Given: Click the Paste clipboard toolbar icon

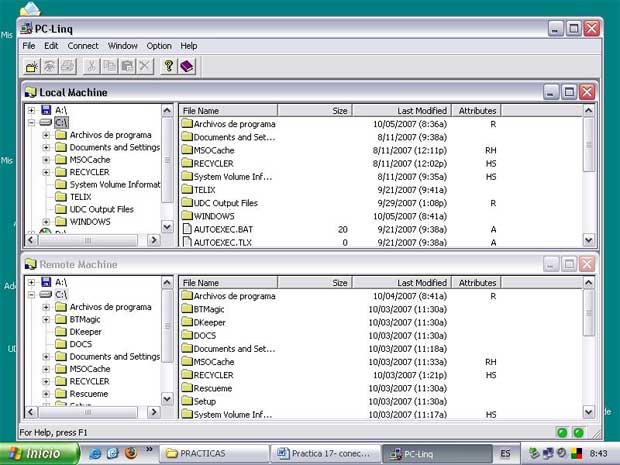Looking at the screenshot, I should [x=127, y=66].
